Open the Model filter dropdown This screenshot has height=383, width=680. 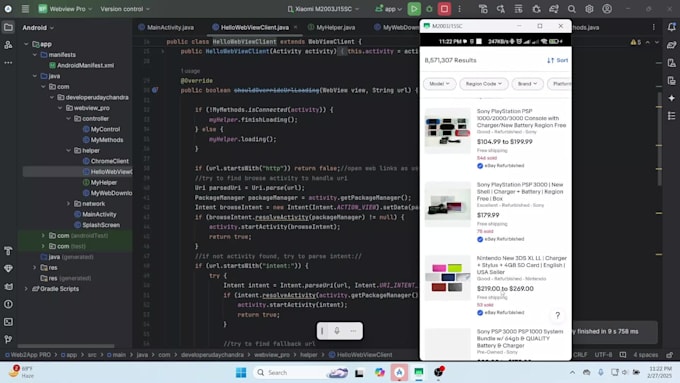[x=439, y=84]
